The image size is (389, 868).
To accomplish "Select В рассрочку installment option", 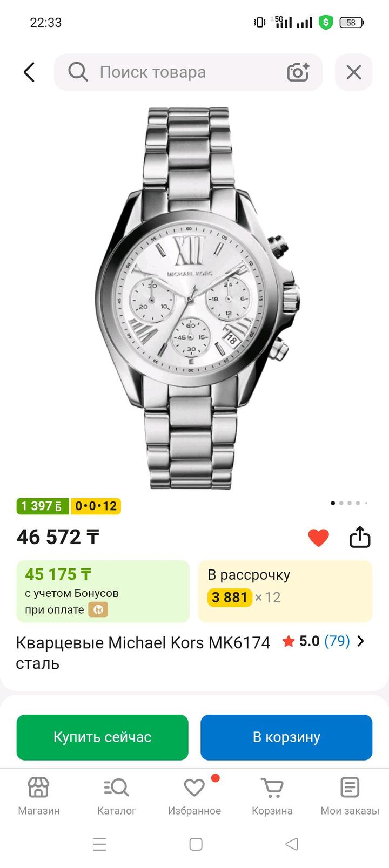I will click(285, 592).
